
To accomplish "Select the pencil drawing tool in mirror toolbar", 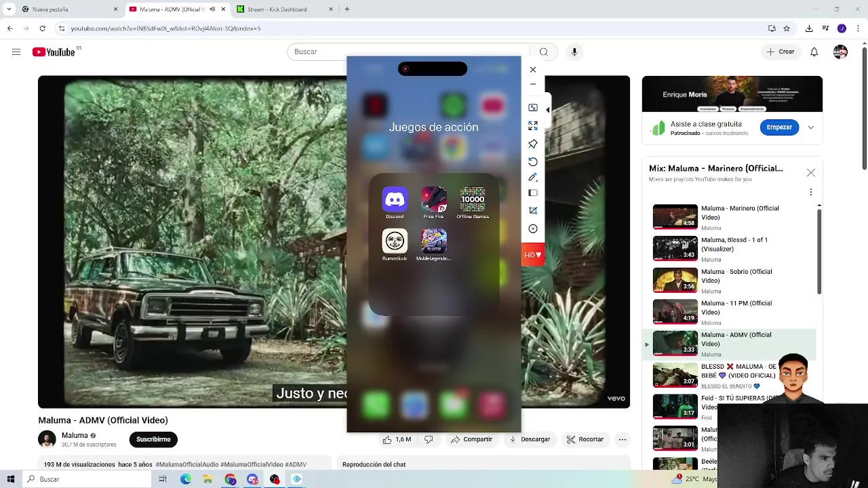I will pyautogui.click(x=533, y=177).
